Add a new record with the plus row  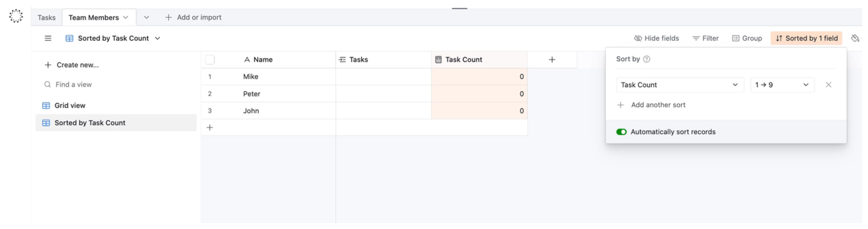point(210,127)
